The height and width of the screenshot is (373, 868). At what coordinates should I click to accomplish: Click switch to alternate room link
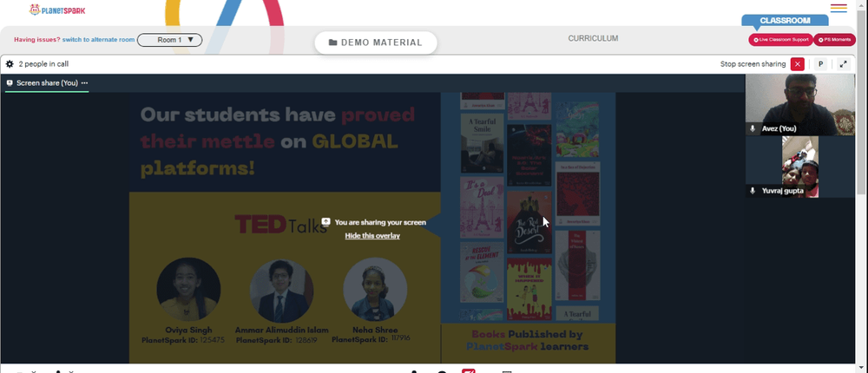(x=99, y=40)
